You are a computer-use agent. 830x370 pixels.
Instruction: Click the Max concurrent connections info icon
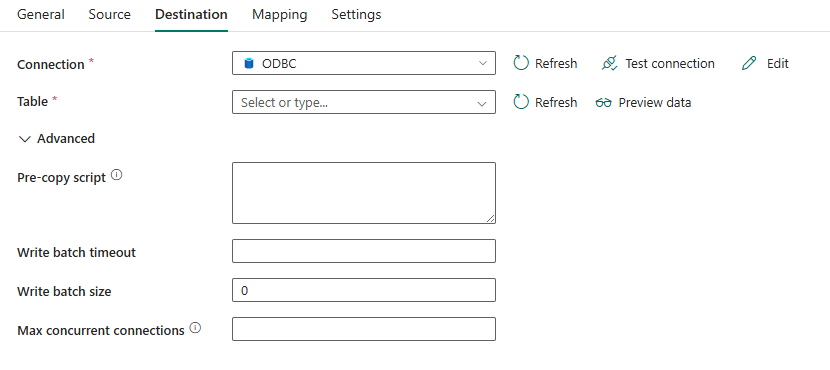[x=195, y=328]
